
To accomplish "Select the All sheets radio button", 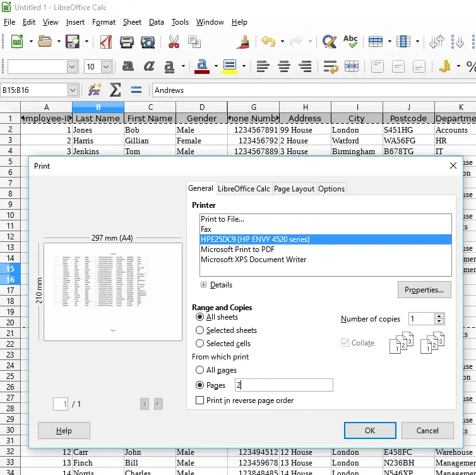I will 199,316.
